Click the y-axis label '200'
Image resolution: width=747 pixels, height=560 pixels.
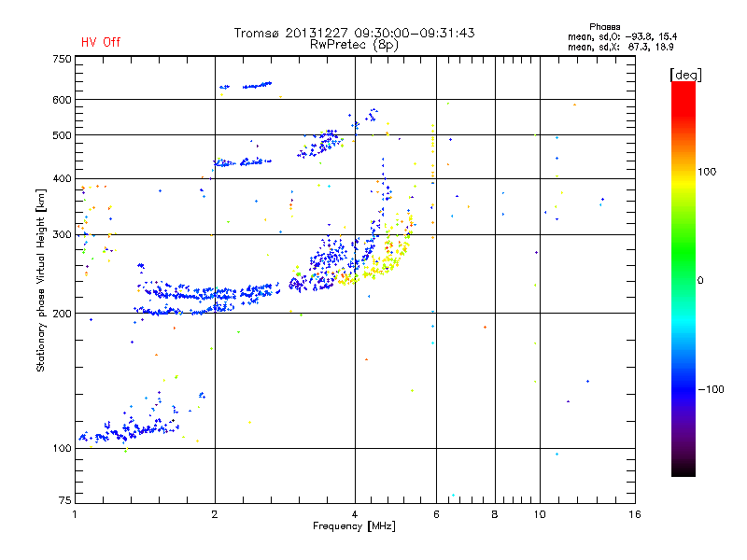[x=62, y=314]
